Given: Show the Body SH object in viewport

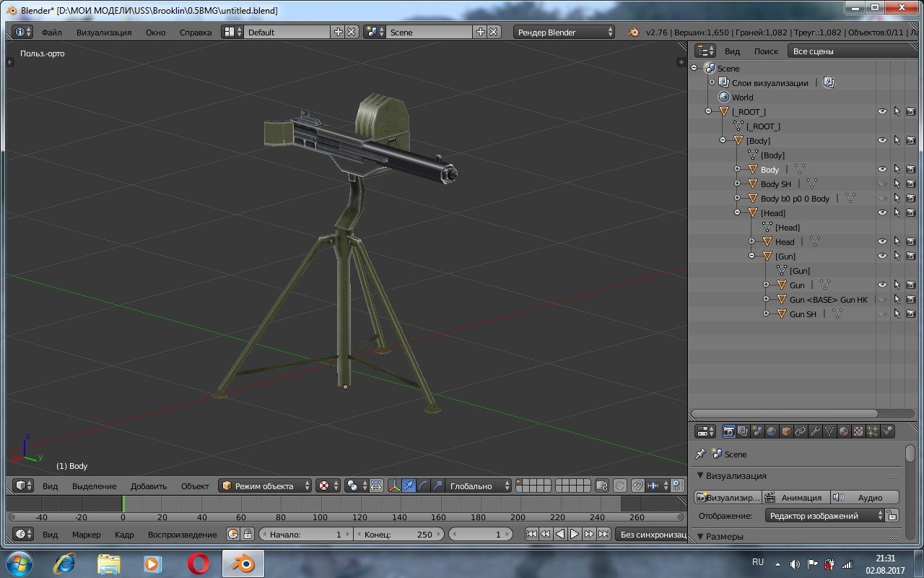Looking at the screenshot, I should click(882, 184).
